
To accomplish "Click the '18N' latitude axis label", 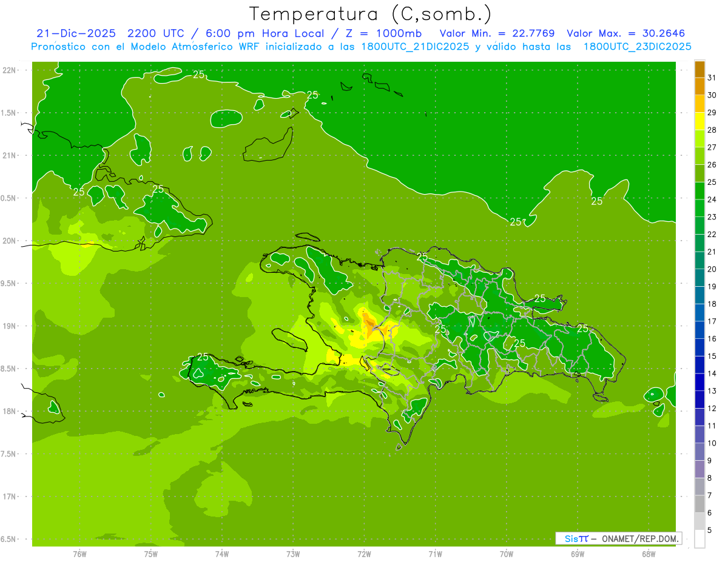I will pyautogui.click(x=10, y=411).
